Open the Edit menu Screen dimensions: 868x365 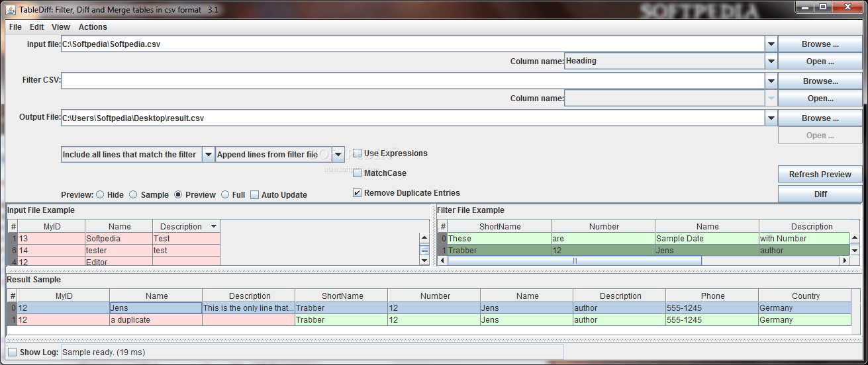pos(37,27)
